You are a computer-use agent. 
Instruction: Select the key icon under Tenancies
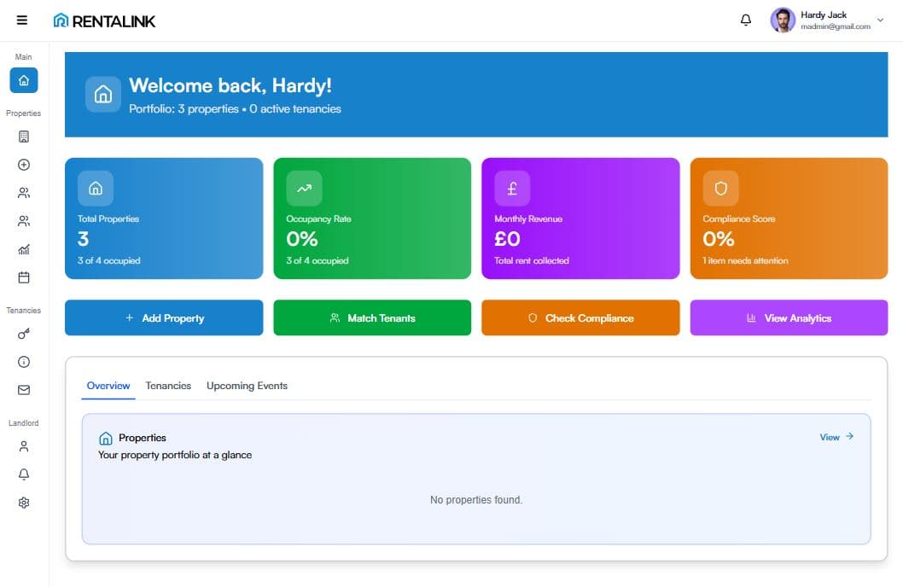point(24,334)
